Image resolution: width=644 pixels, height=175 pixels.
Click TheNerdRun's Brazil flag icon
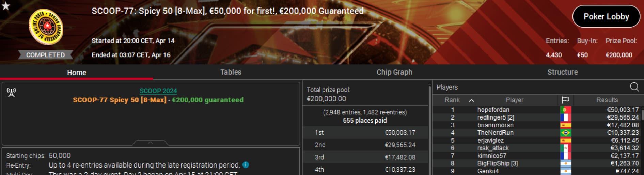[x=565, y=133]
